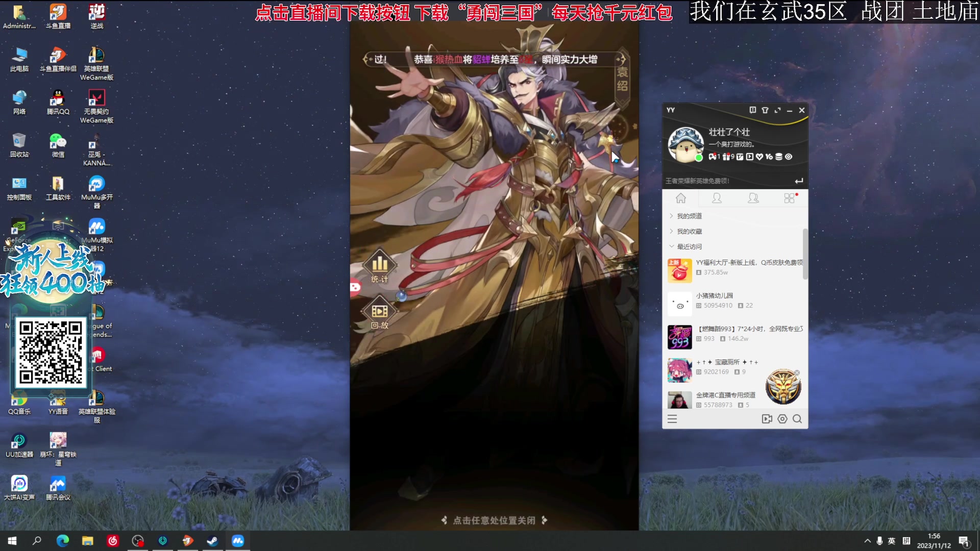The width and height of the screenshot is (980, 551).
Task: Click the YY signature text 一个臭打游戏的。
Action: (x=731, y=144)
